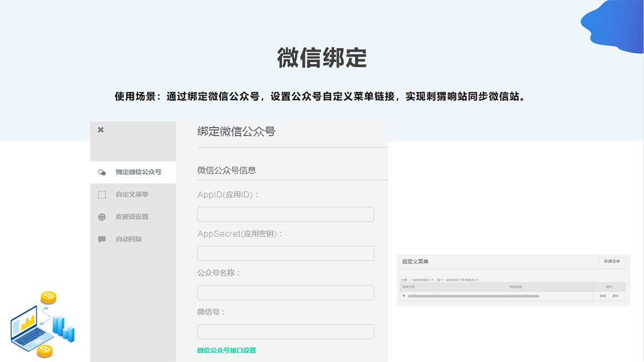644x362 pixels.
Task: Click the speech bubble icon for 自动回复
Action: pyautogui.click(x=102, y=239)
